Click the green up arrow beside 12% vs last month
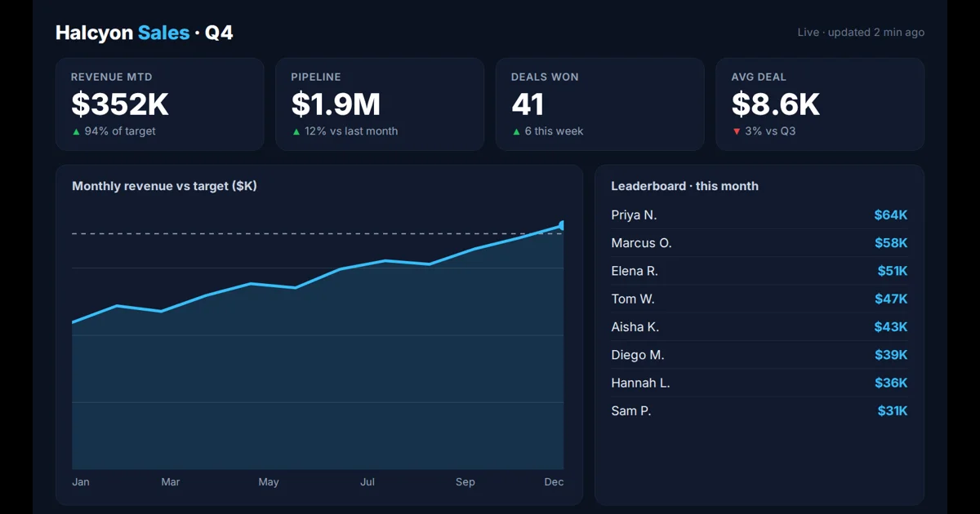 [x=296, y=131]
